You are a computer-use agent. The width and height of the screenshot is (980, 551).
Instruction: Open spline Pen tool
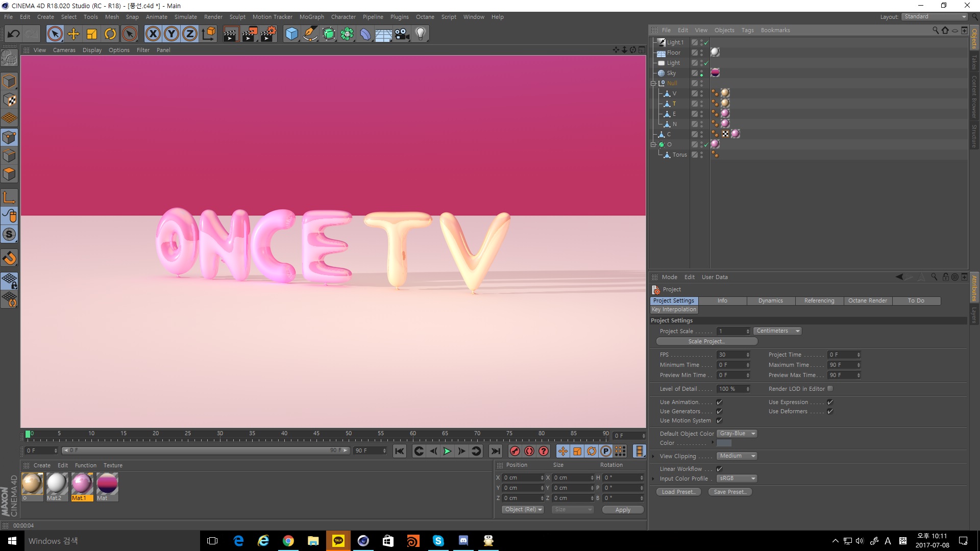pos(310,34)
